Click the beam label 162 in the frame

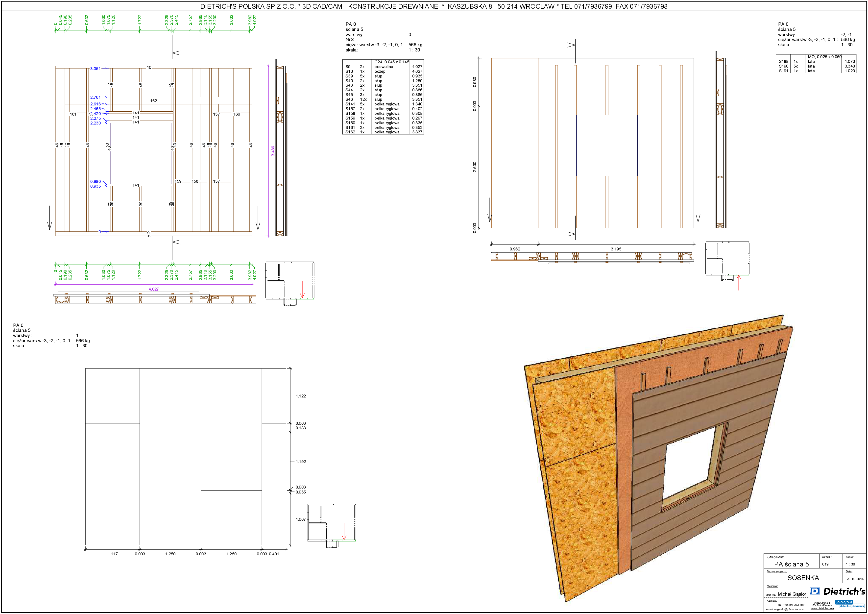(x=153, y=100)
